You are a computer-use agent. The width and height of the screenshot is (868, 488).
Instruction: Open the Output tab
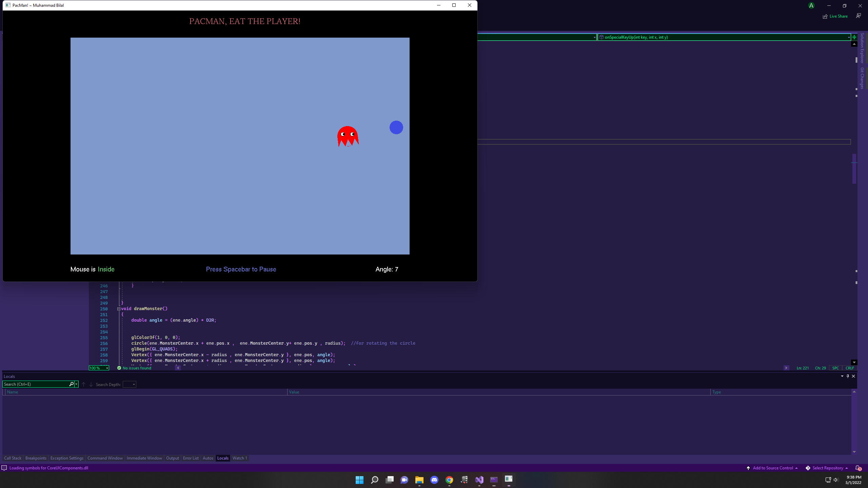pos(172,458)
